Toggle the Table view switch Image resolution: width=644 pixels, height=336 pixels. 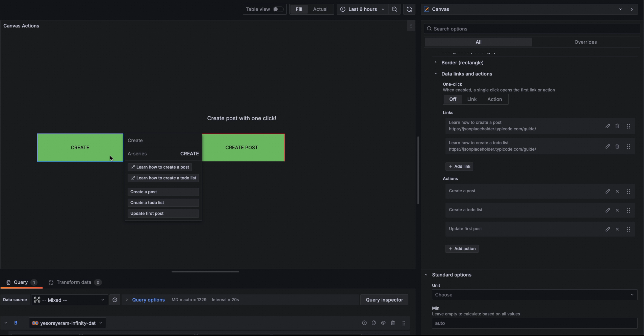[x=278, y=9]
